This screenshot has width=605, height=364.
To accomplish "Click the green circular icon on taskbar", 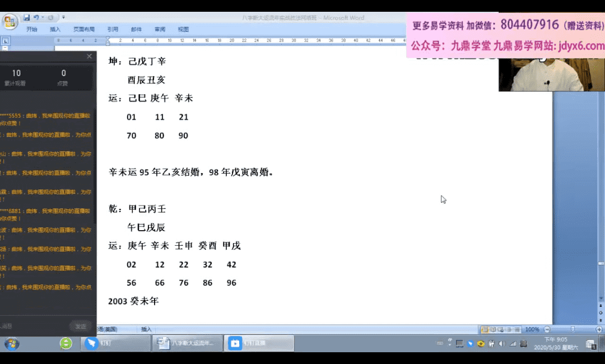I will (x=66, y=343).
